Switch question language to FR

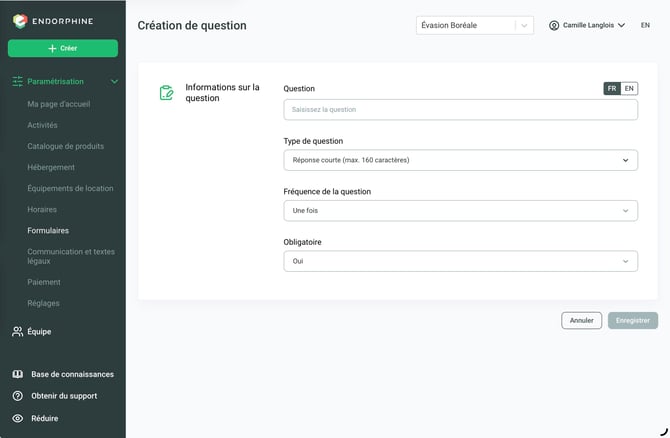point(612,88)
